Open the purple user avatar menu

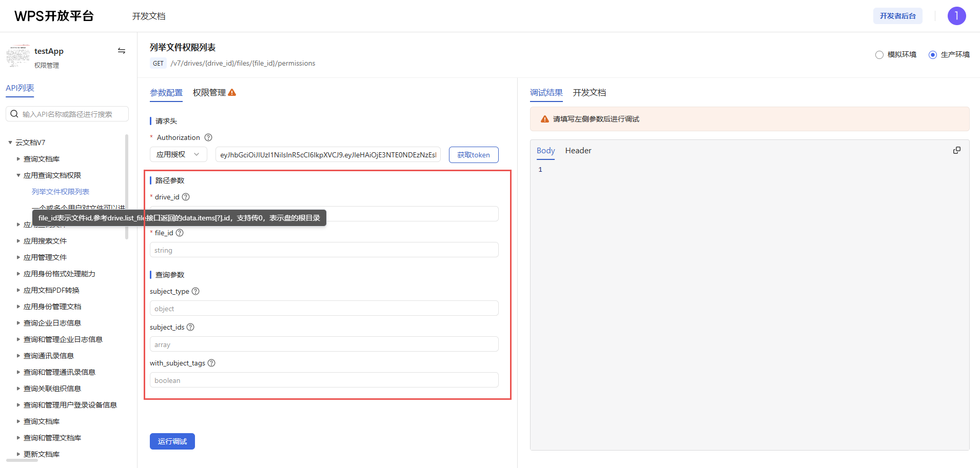pyautogui.click(x=956, y=16)
